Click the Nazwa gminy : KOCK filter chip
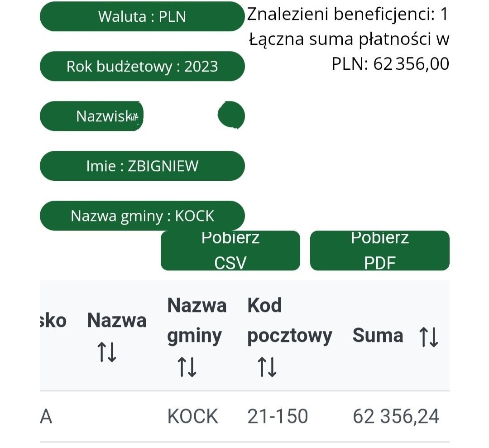489x448 pixels. [x=142, y=216]
